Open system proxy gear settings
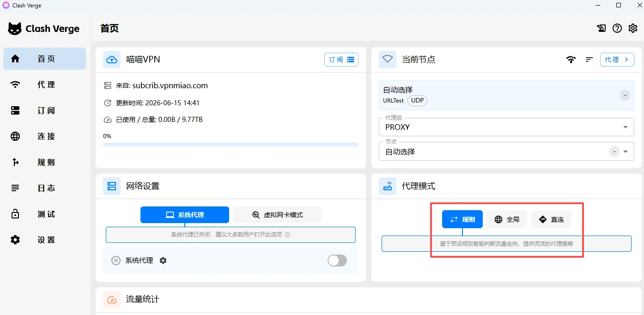 coord(163,260)
